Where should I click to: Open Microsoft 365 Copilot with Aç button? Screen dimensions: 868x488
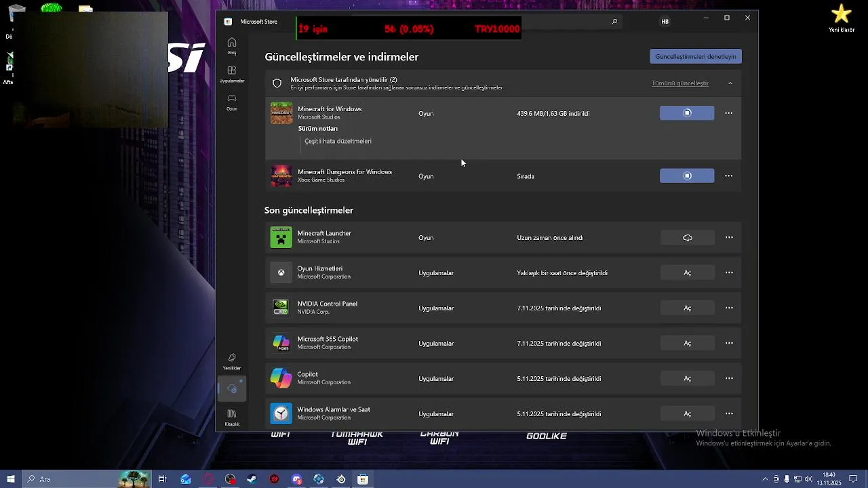pyautogui.click(x=687, y=344)
